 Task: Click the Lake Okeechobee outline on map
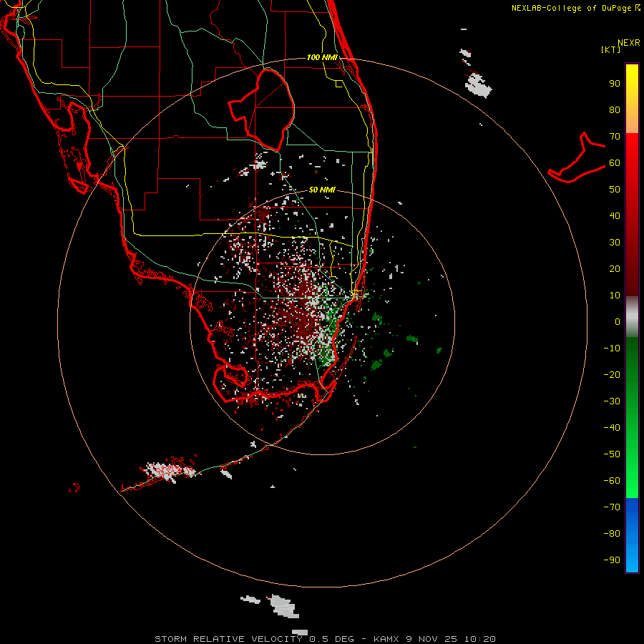tap(262, 110)
